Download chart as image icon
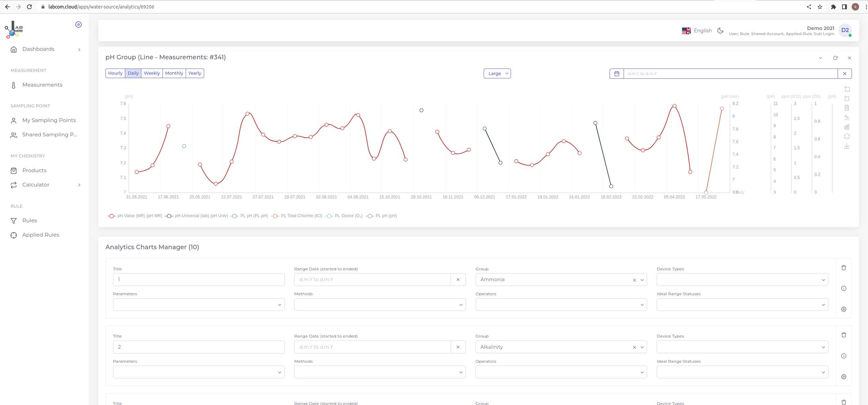The width and height of the screenshot is (868, 405). [x=847, y=146]
